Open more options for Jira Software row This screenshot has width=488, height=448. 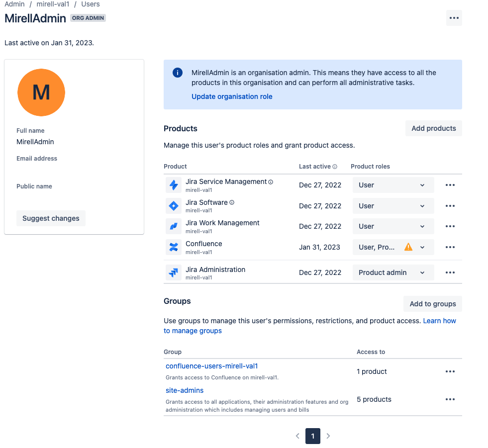click(450, 206)
